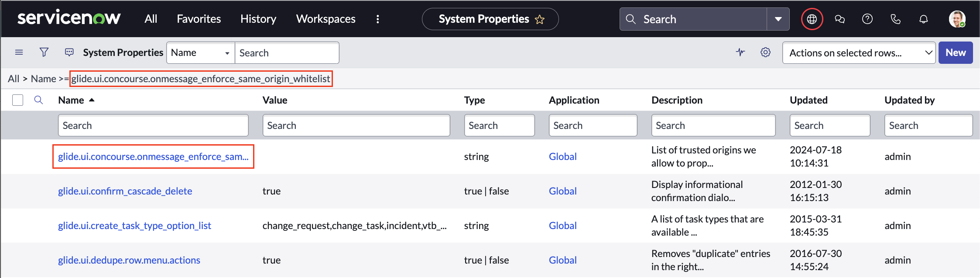This screenshot has width=980, height=278.
Task: Toggle column search row magnifier icon
Action: click(38, 100)
